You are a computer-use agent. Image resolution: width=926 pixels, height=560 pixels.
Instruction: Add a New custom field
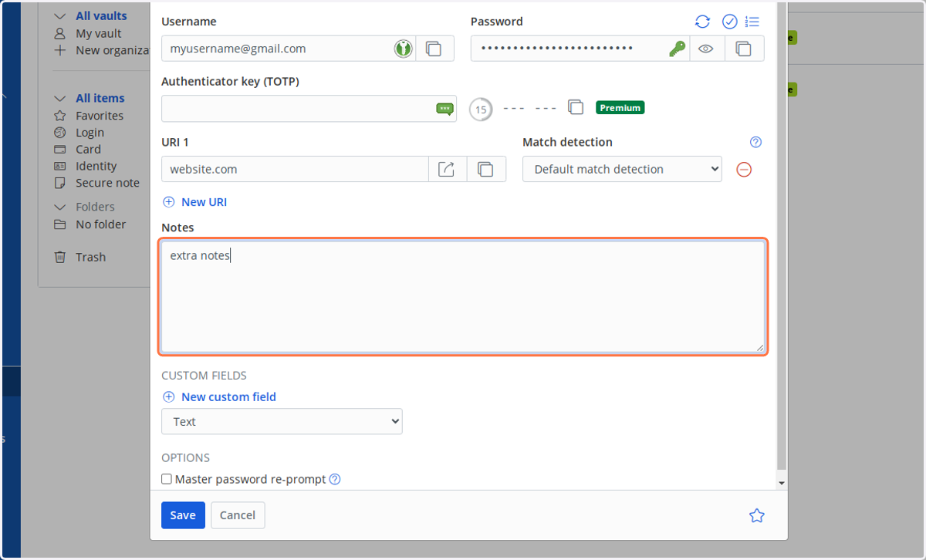tap(220, 397)
